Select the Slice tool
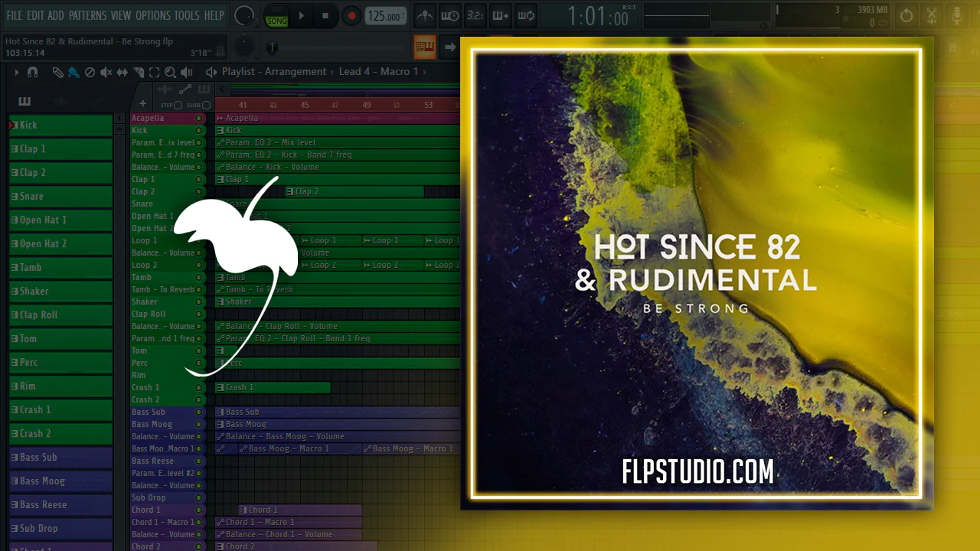The height and width of the screenshot is (551, 980). [x=138, y=72]
